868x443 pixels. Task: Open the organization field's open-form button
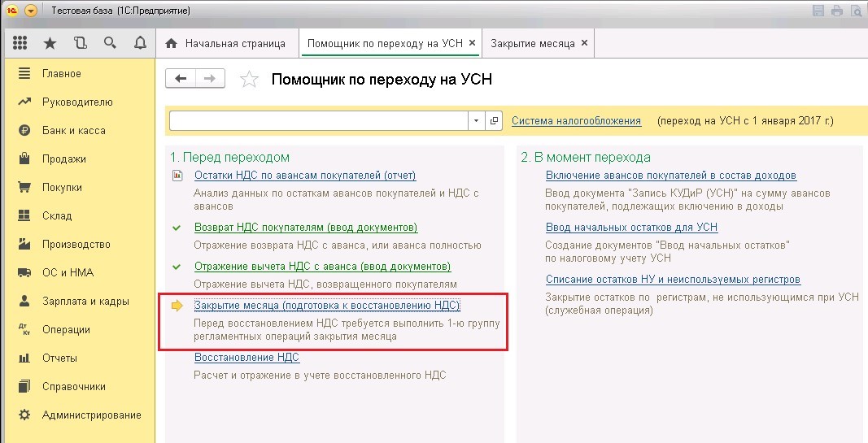tap(494, 120)
